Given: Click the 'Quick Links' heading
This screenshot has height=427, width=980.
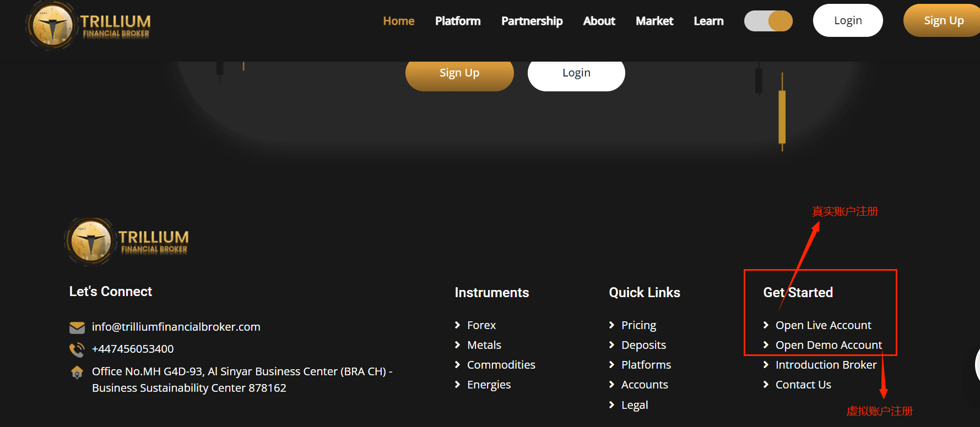Looking at the screenshot, I should (645, 293).
